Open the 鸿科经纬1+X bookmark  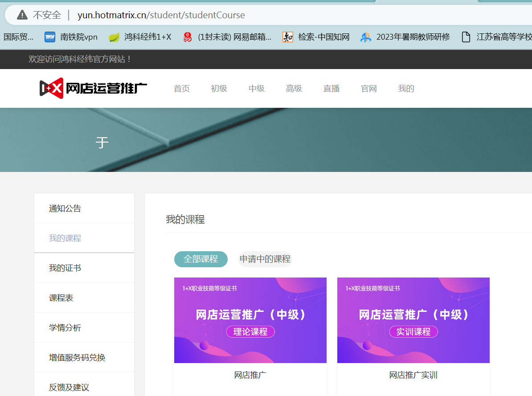[140, 37]
